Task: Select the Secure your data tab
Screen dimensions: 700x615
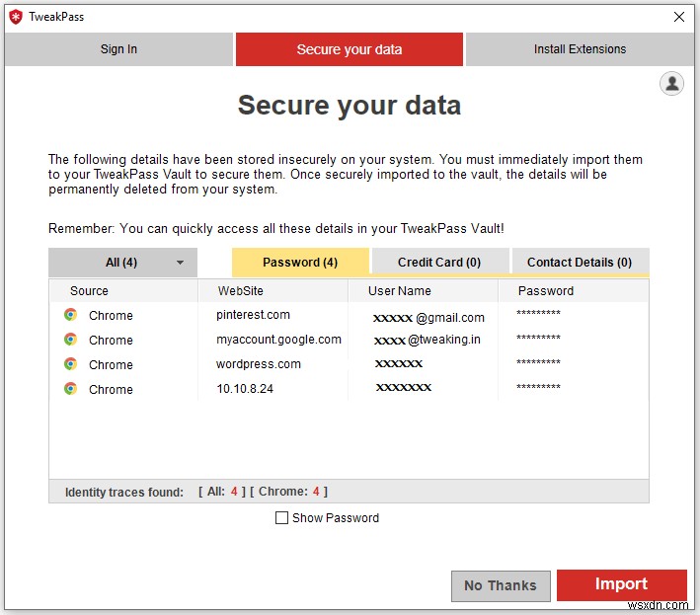Action: coord(350,49)
